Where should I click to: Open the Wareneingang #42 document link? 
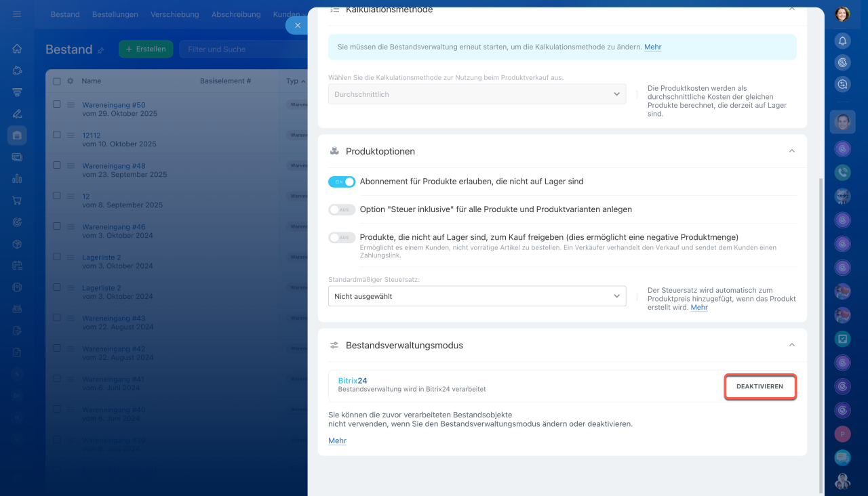coord(114,349)
